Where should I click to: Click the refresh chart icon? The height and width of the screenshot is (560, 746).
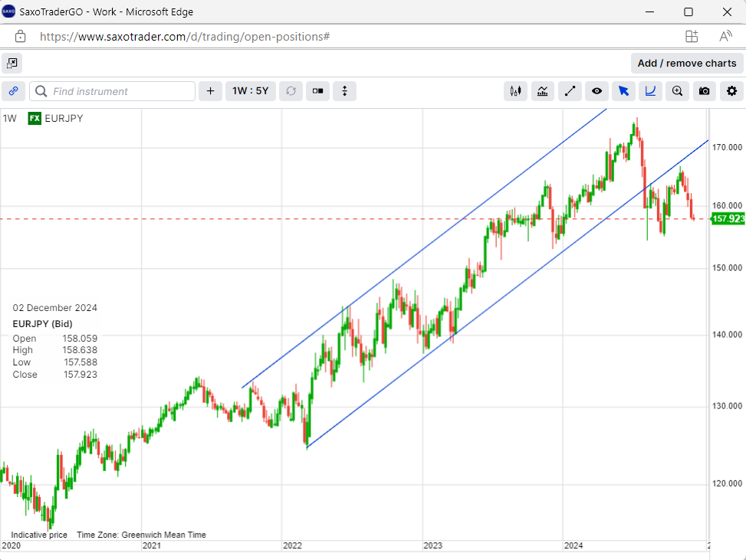tap(291, 91)
